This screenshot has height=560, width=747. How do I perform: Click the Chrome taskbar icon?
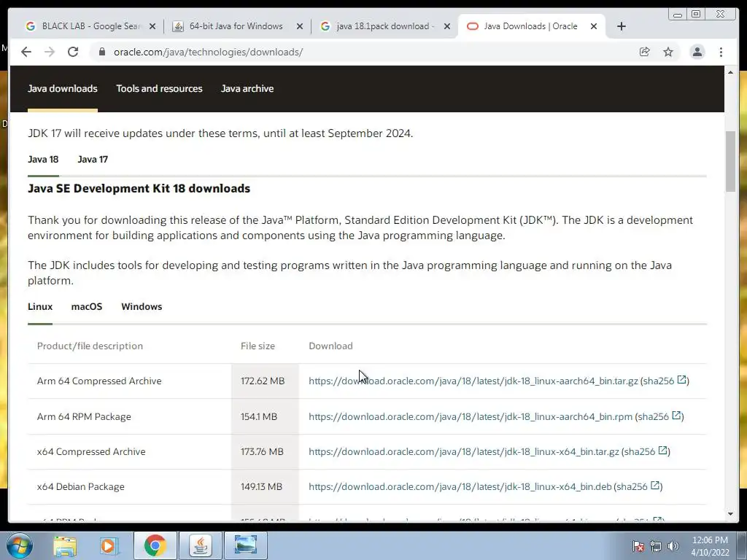tap(155, 545)
